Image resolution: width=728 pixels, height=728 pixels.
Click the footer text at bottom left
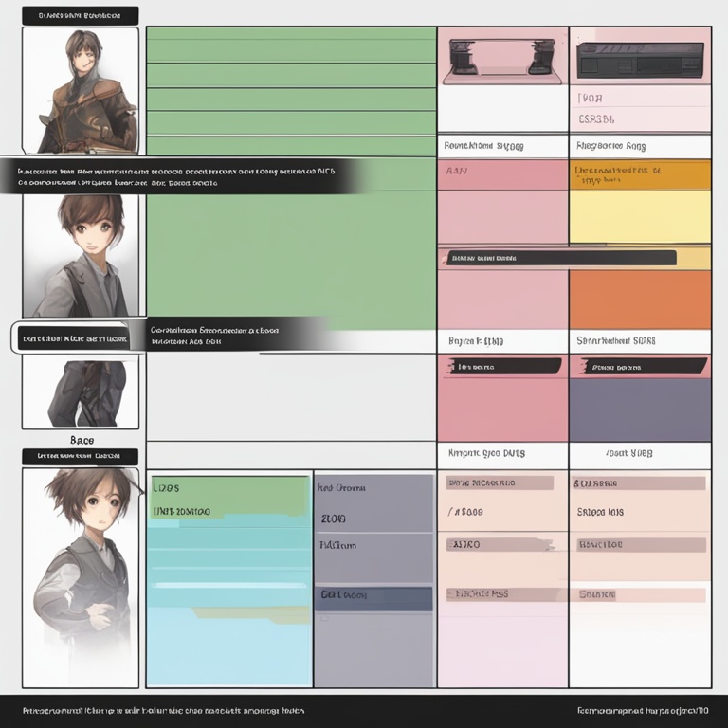click(163, 710)
